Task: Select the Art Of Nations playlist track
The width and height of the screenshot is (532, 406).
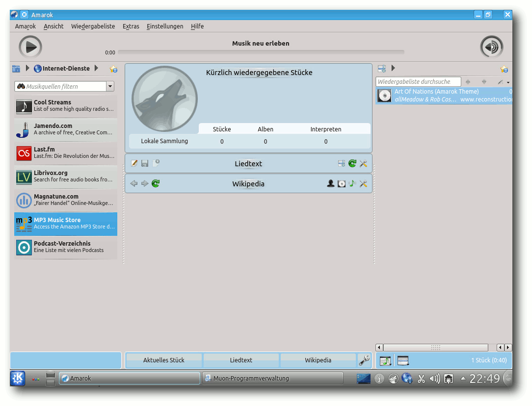Action: [444, 95]
